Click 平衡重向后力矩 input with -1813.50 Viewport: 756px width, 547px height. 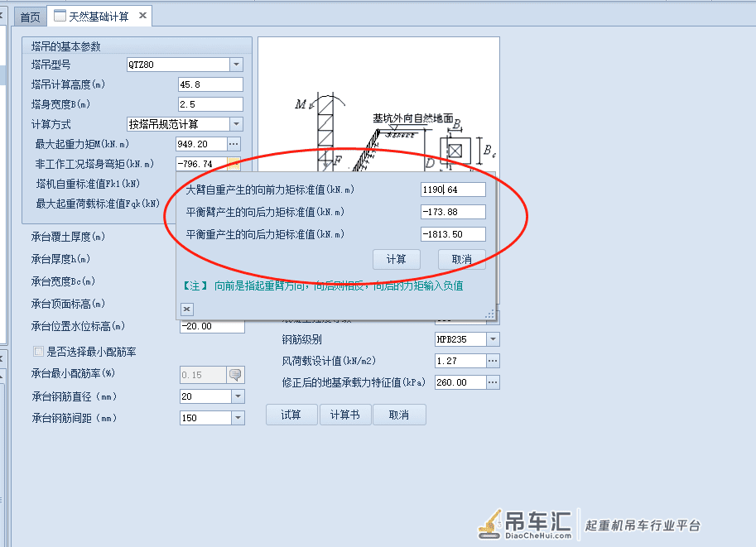[x=453, y=234]
